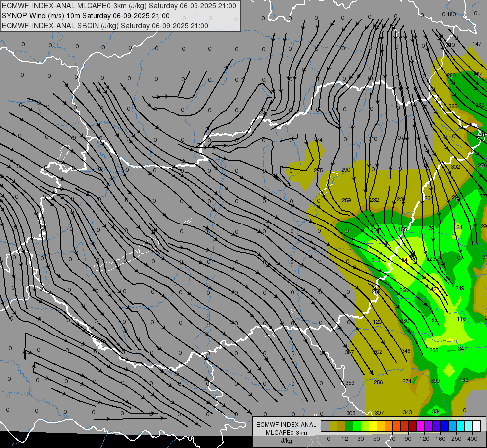
Task: Click the map value 164
Action: pos(403,260)
